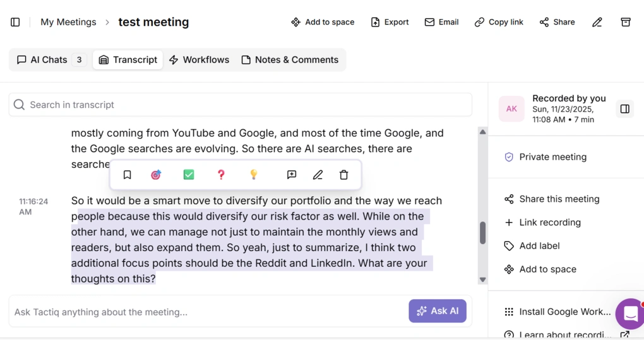Tag selection with the lightbulb idea icon
The height and width of the screenshot is (340, 644).
click(254, 175)
